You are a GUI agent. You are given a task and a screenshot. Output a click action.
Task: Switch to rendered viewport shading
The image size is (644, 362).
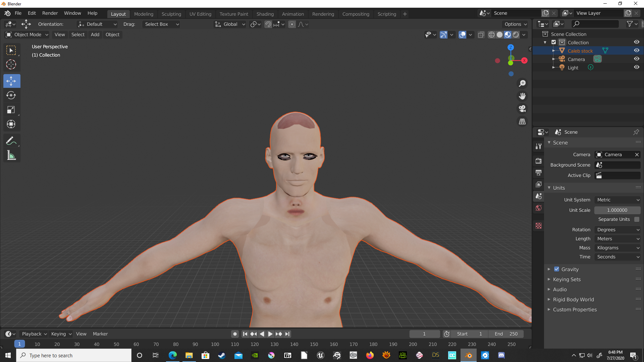(x=516, y=35)
